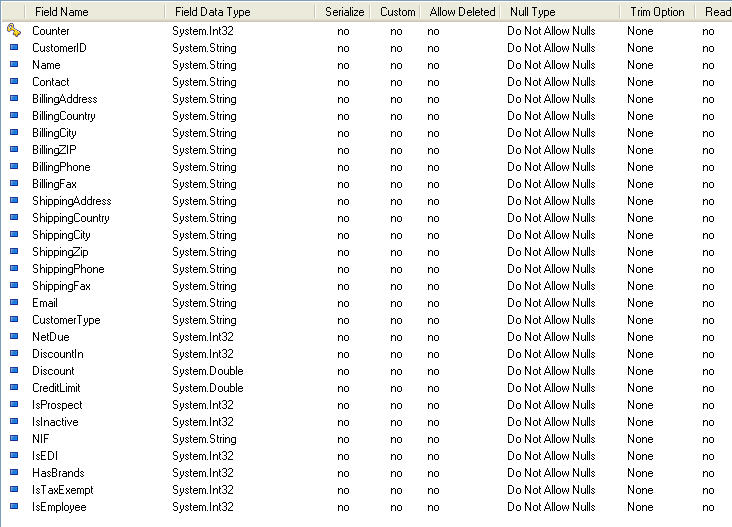Select the icon next to CreditLimit
Image resolution: width=732 pixels, height=527 pixels.
14,388
